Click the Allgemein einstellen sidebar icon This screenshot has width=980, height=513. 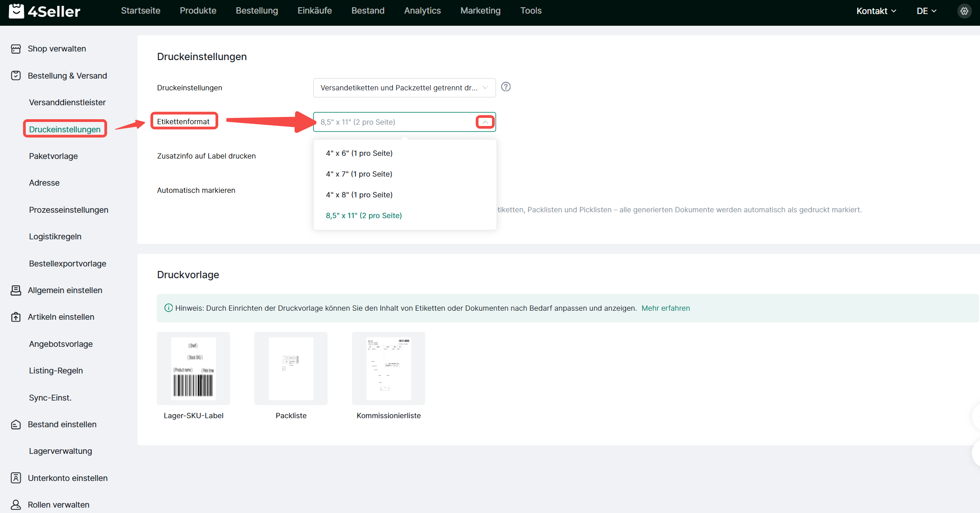[x=16, y=290]
